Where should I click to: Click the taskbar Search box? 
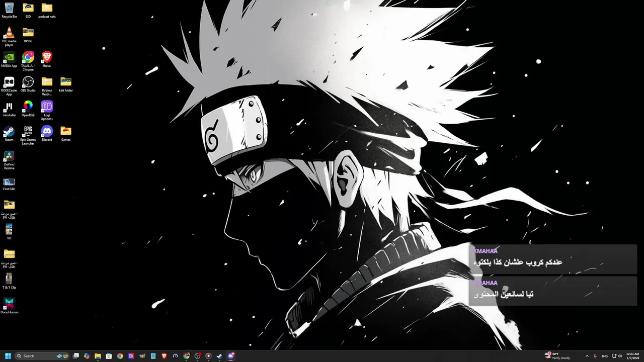42,356
